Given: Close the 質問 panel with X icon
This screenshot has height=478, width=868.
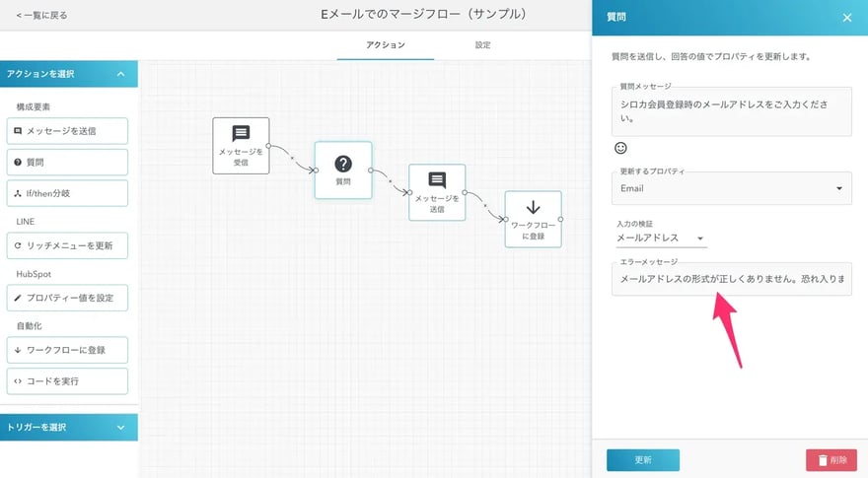Looking at the screenshot, I should tap(846, 17).
